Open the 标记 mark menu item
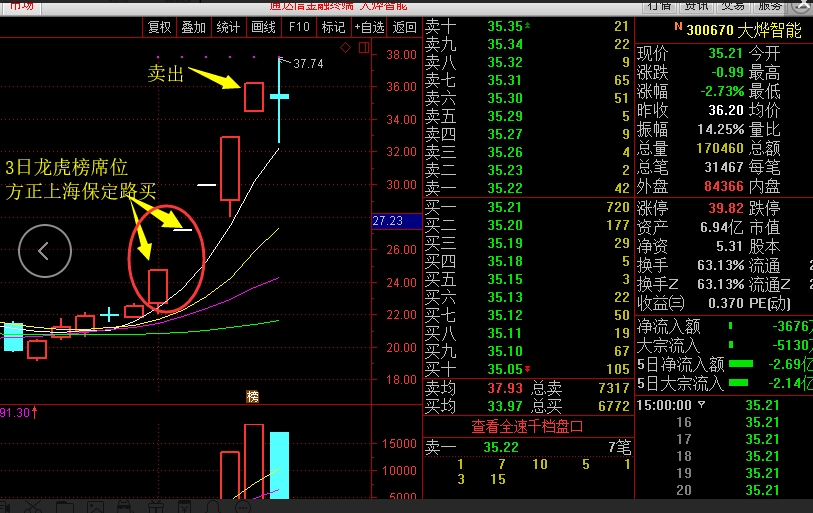Screen dimensions: 813x513 [x=333, y=27]
